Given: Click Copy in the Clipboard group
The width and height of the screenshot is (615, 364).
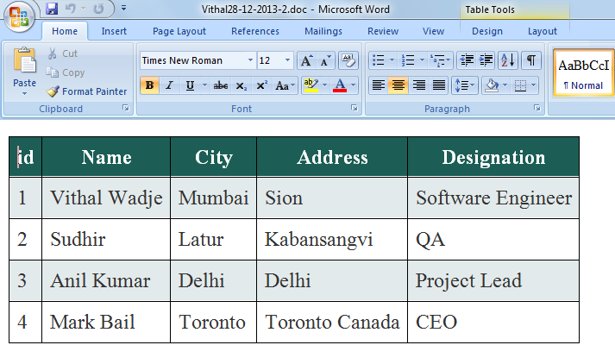Looking at the screenshot, I should tap(65, 72).
